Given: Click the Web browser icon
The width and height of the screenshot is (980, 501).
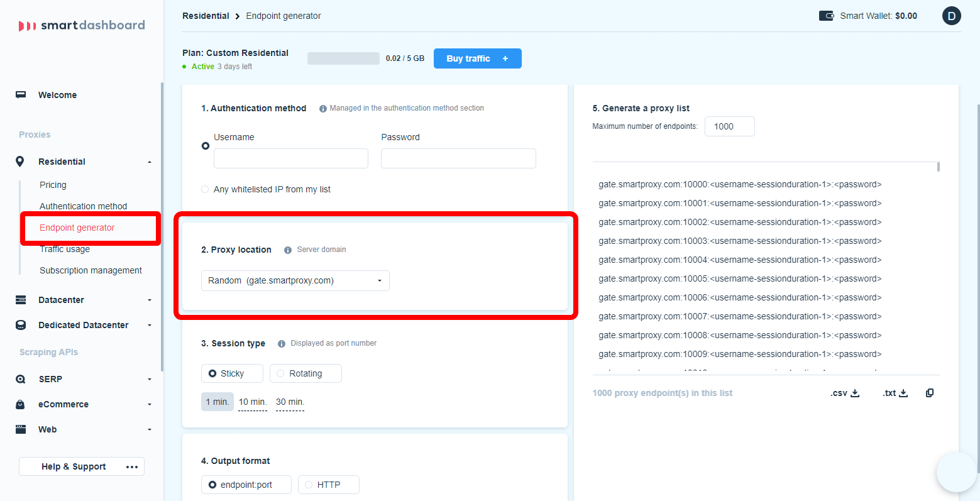Looking at the screenshot, I should 21,429.
